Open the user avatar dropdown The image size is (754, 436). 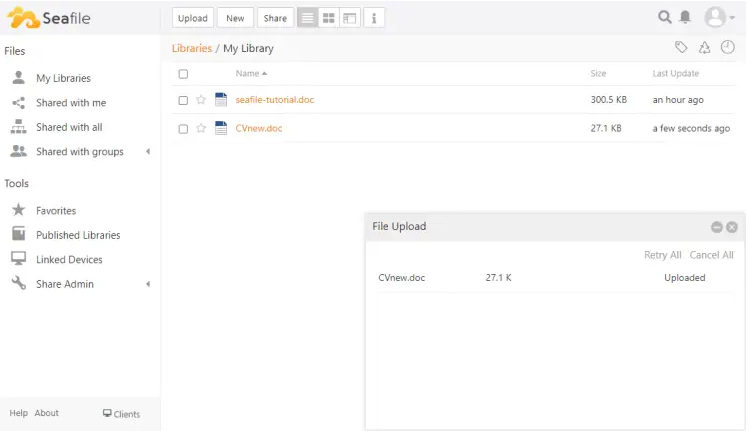tap(719, 17)
